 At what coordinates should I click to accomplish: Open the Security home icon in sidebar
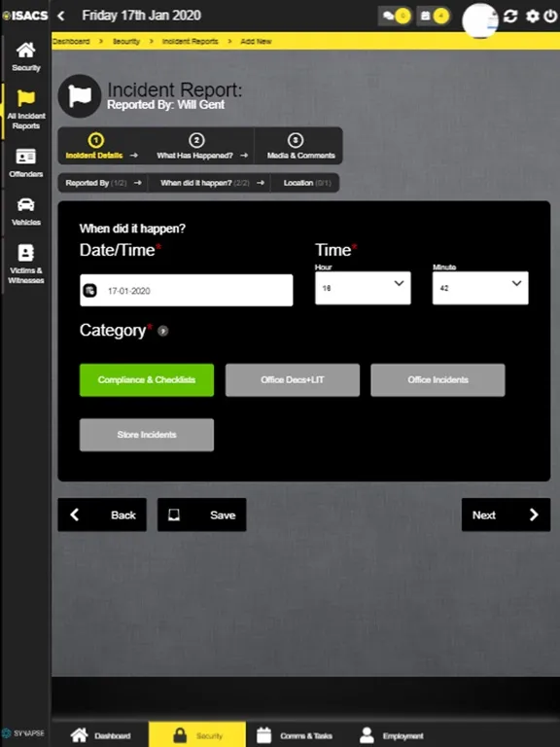pyautogui.click(x=25, y=50)
